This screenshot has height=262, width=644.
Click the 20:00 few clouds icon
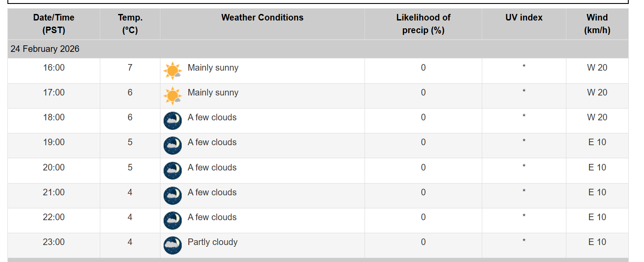pos(173,170)
